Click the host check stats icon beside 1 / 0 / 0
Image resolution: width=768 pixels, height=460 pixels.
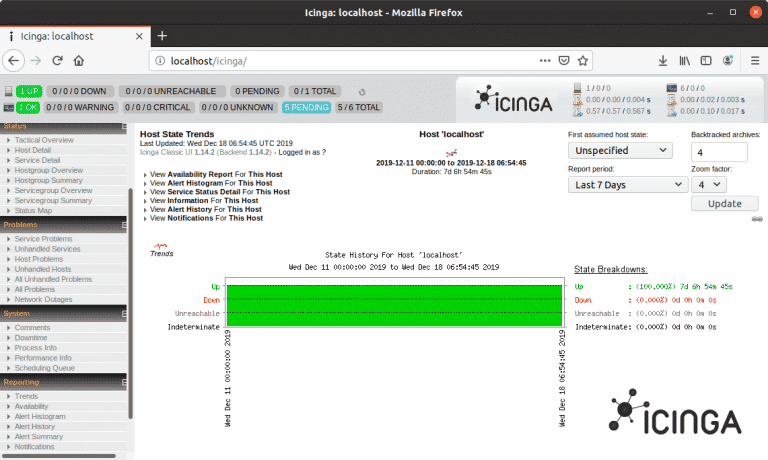pyautogui.click(x=577, y=88)
